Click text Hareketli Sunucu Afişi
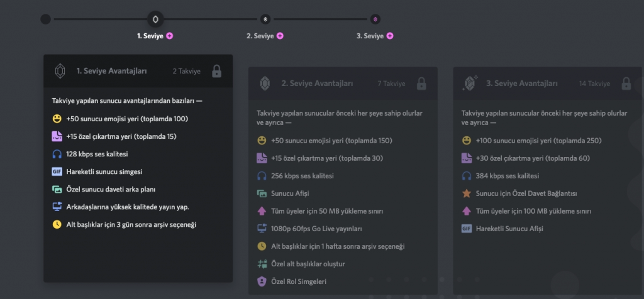 [x=509, y=229]
